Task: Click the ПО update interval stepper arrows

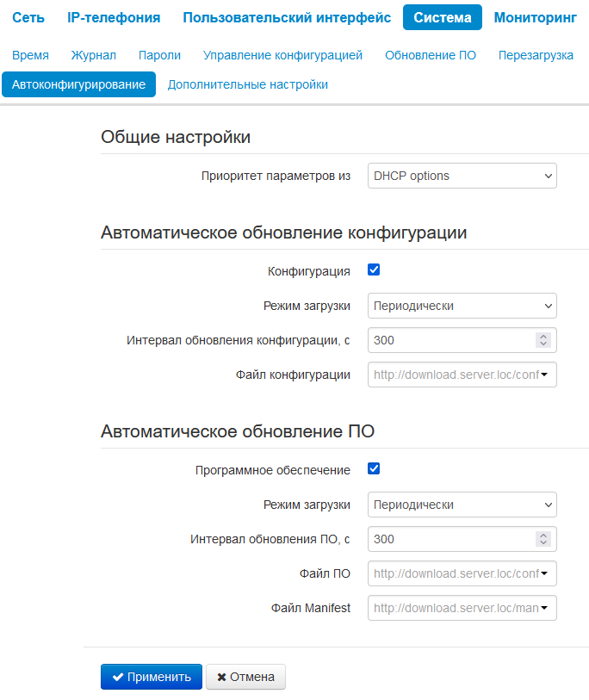Action: click(542, 539)
